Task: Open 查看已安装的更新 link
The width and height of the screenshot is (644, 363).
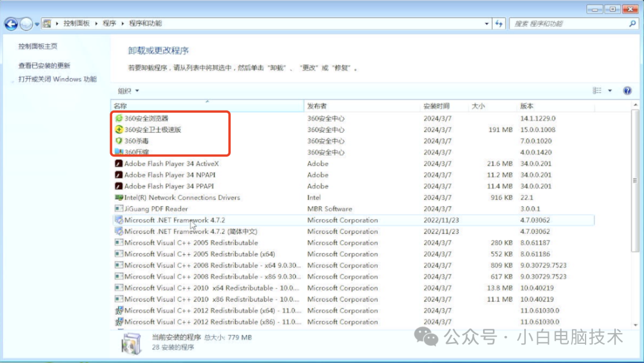Action: (44, 66)
